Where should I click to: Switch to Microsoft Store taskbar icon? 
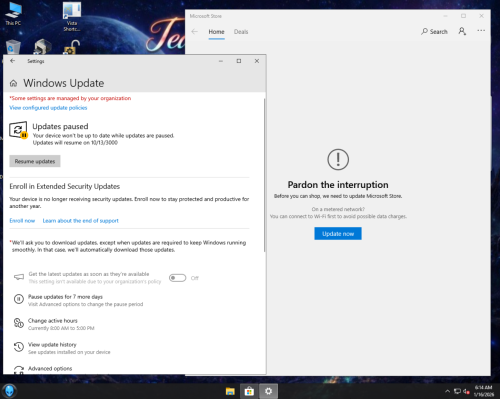click(249, 391)
